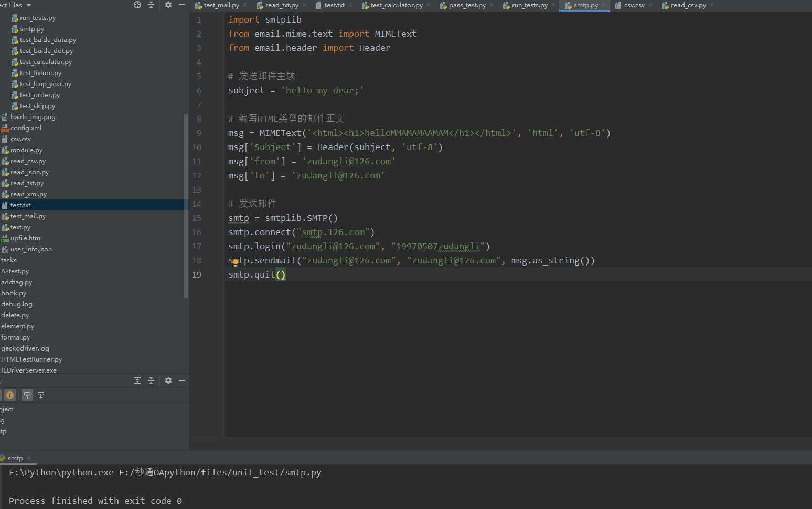Select HTMLTestRunner.py in the file tree
Screen dimensions: 812x509
tap(31, 359)
